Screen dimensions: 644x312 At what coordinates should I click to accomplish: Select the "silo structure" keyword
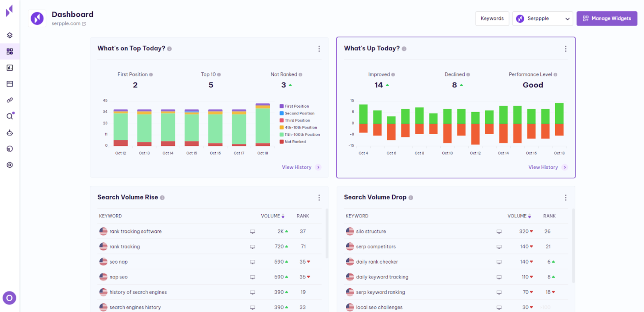pos(371,231)
